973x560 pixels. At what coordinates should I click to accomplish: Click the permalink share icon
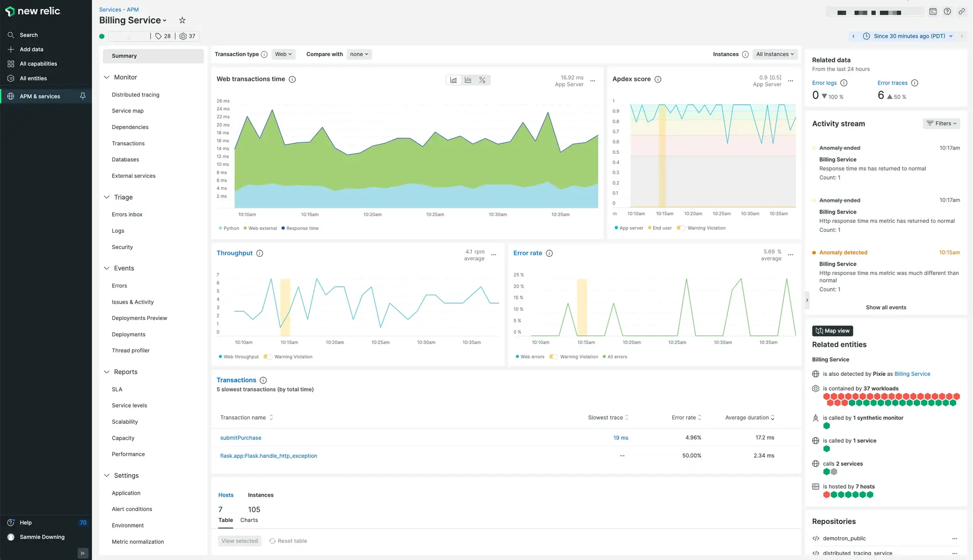961,11
